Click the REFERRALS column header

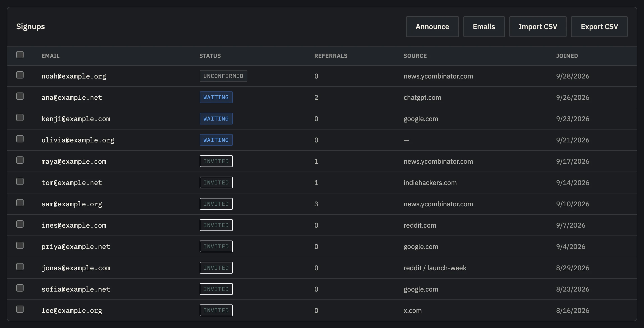(x=331, y=56)
